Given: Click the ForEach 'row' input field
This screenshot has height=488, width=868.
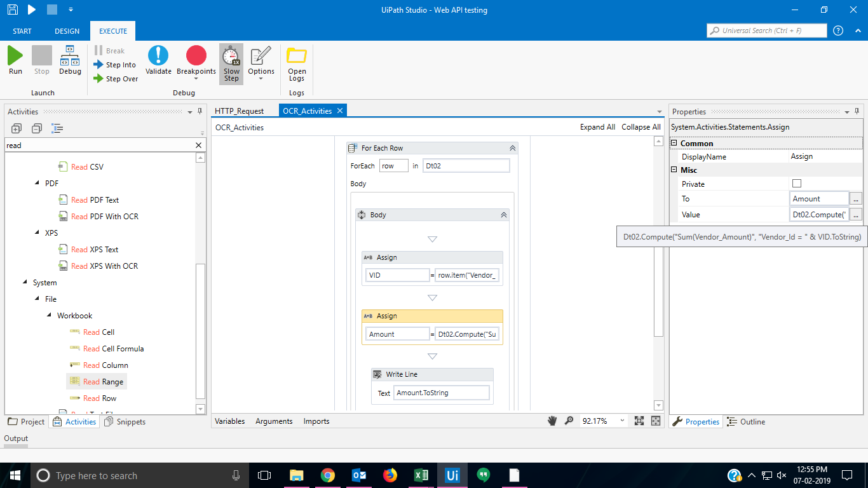Looking at the screenshot, I should (x=394, y=166).
